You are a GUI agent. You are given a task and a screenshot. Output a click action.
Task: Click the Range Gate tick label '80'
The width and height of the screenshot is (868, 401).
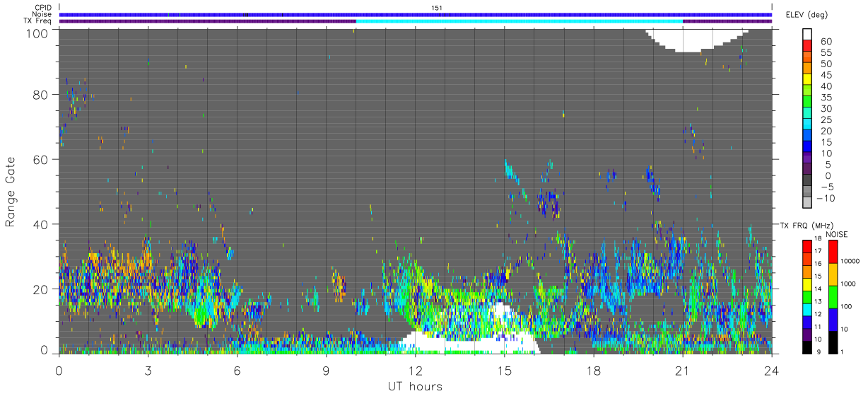pos(42,94)
